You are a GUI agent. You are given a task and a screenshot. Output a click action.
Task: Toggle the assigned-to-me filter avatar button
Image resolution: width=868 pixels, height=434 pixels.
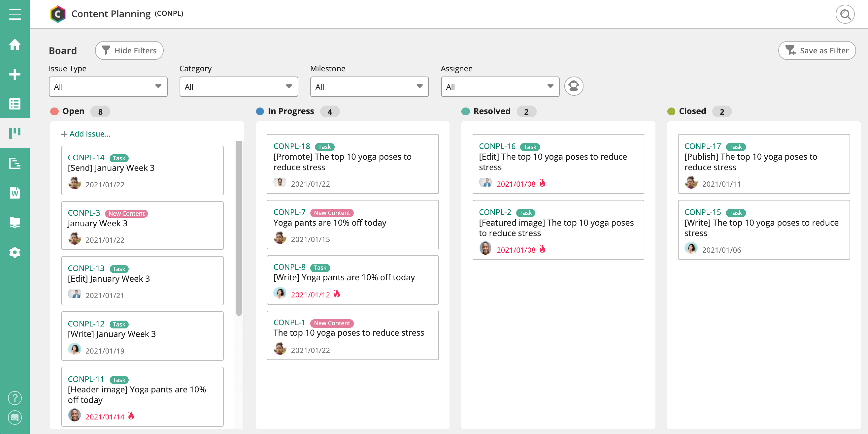573,87
